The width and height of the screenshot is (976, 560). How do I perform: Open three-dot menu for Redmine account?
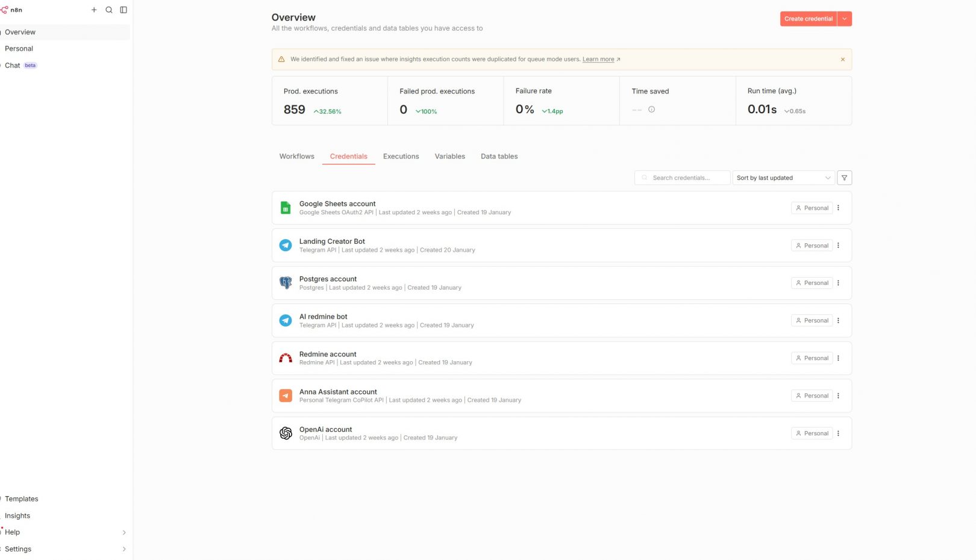pyautogui.click(x=838, y=358)
